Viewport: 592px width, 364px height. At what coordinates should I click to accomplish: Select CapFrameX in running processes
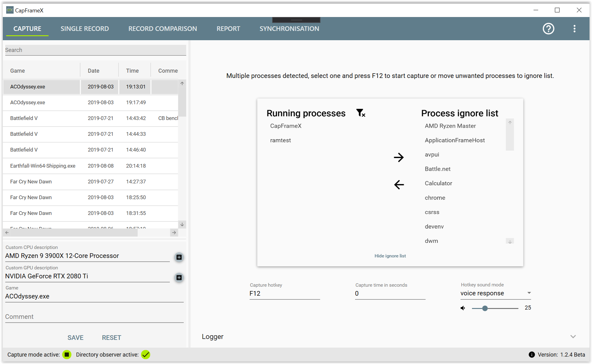[x=286, y=126]
